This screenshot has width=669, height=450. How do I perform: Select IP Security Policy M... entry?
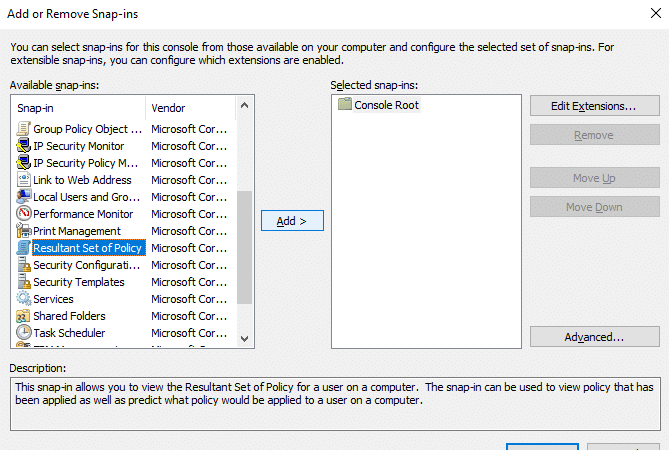pos(85,163)
